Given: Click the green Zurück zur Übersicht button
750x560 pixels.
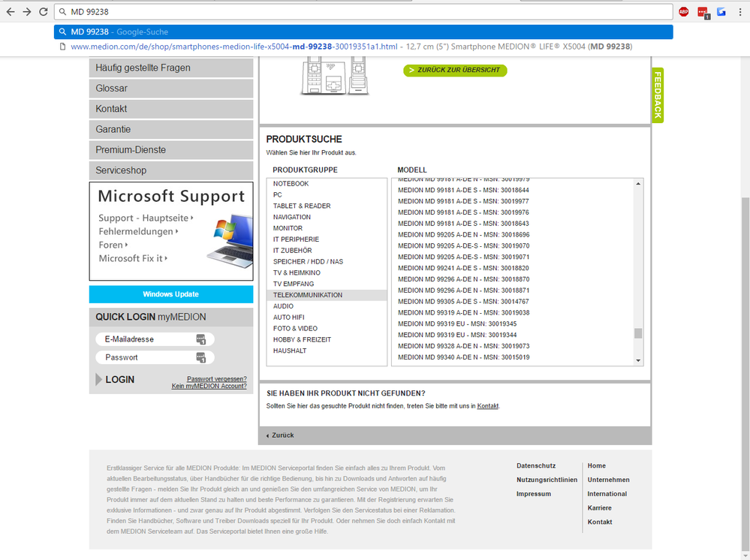Looking at the screenshot, I should [455, 71].
